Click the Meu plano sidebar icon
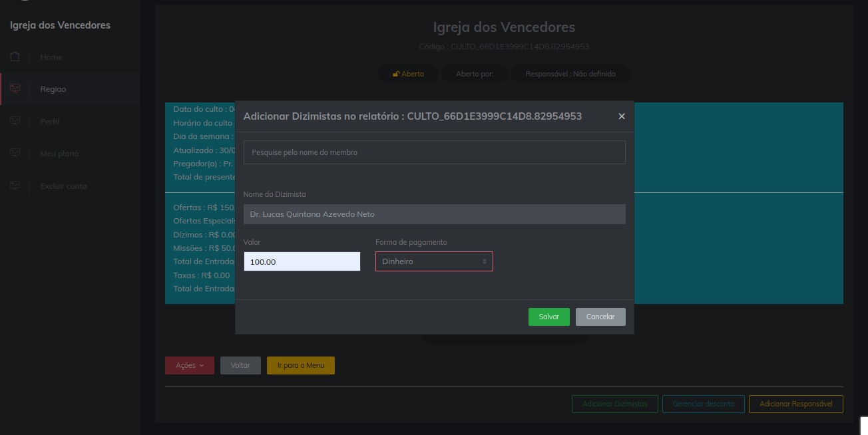Image resolution: width=868 pixels, height=435 pixels. pyautogui.click(x=15, y=153)
